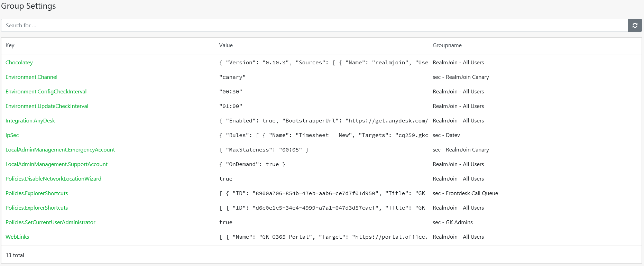644x266 pixels.
Task: Open LocalAdminManagement.SupportAccount link
Action: (57, 164)
